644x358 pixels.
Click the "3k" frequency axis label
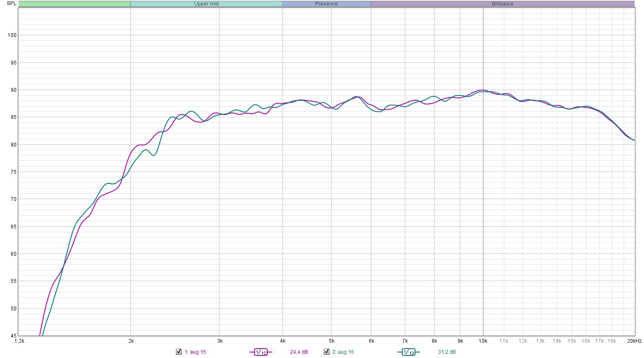(220, 341)
